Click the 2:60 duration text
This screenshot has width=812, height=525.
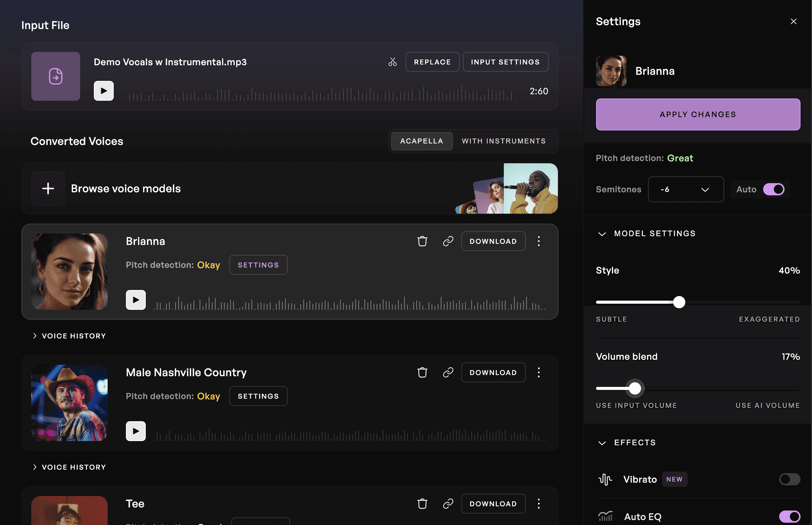coord(539,91)
